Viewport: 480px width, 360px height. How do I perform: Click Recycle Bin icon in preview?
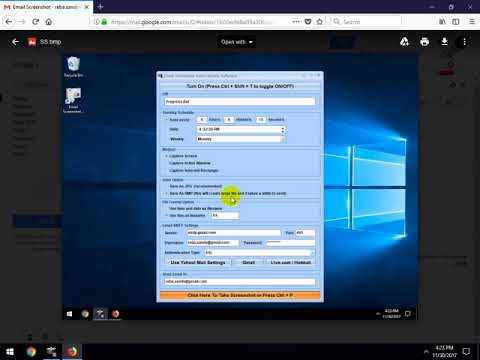[x=73, y=67]
